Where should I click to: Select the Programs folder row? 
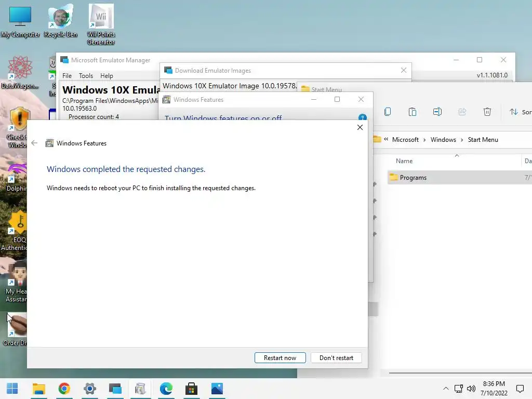[459, 178]
